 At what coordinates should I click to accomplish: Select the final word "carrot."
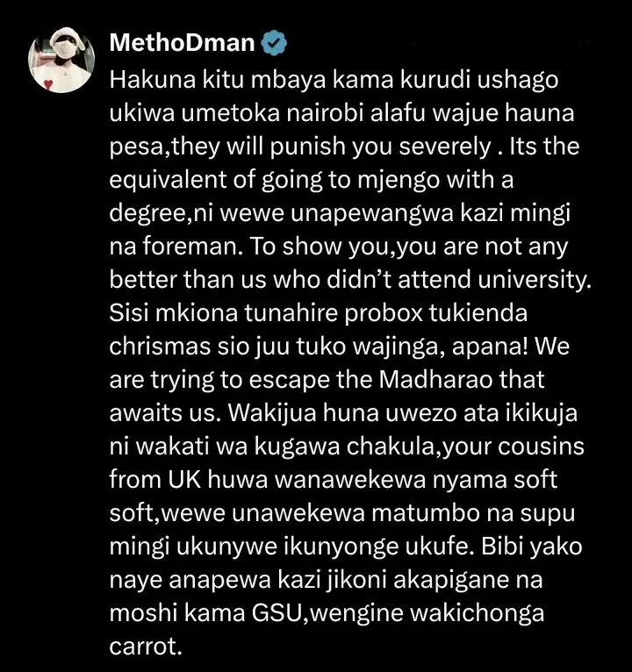coord(146,647)
